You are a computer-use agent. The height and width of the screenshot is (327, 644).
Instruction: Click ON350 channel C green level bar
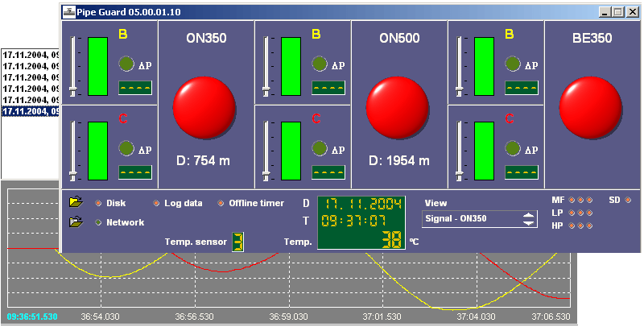coord(97,151)
